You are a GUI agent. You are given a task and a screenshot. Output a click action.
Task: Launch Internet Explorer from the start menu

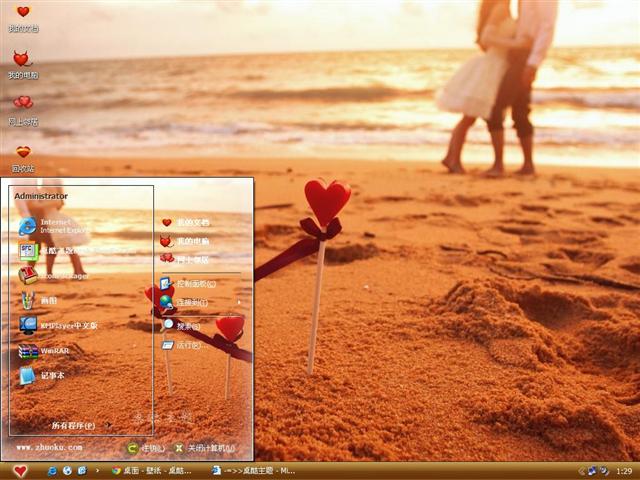tap(53, 226)
